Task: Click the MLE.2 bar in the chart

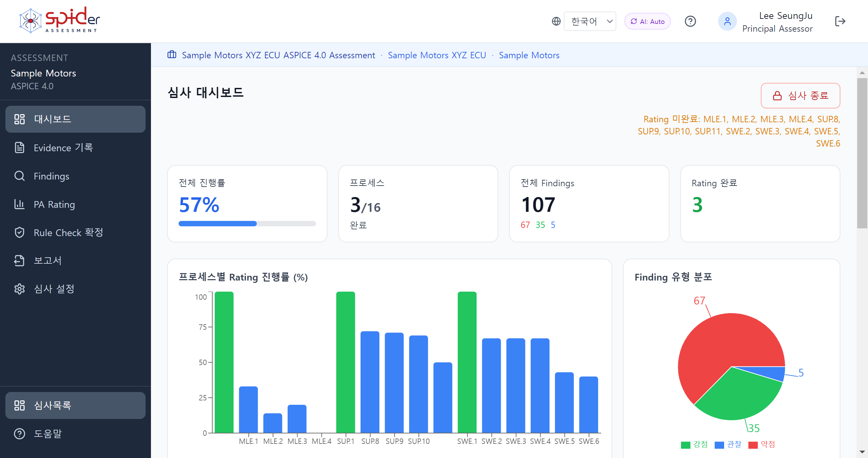Action: tap(273, 423)
